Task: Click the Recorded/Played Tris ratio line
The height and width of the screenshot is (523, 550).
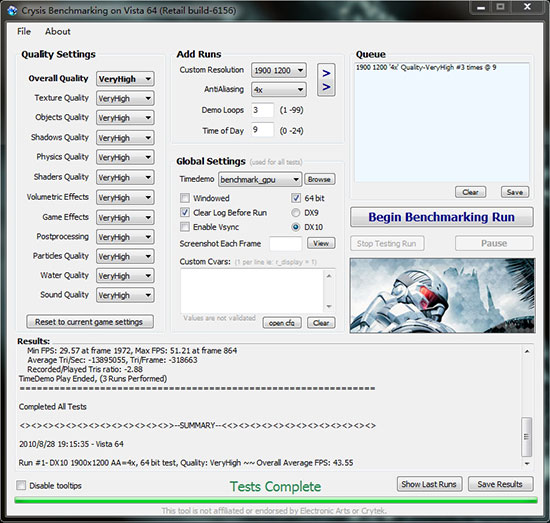Action: (85, 369)
